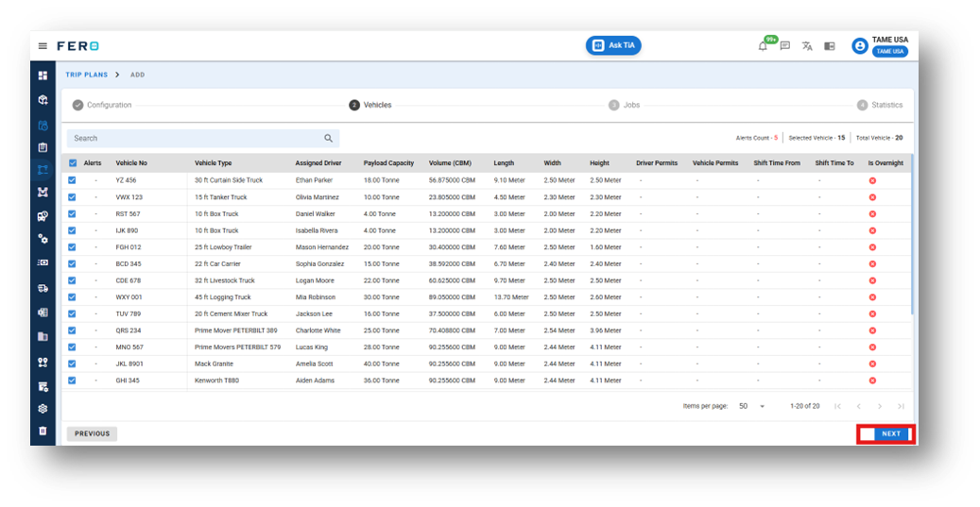Open the bus with clock icon in sidebar
Image resolution: width=980 pixels, height=507 pixels.
click(x=43, y=216)
